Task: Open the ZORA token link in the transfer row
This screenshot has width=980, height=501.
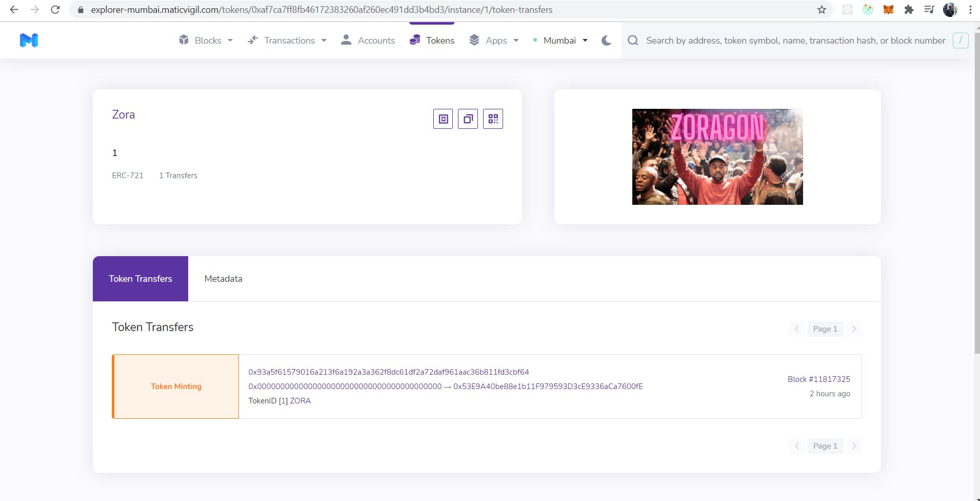Action: (x=301, y=401)
